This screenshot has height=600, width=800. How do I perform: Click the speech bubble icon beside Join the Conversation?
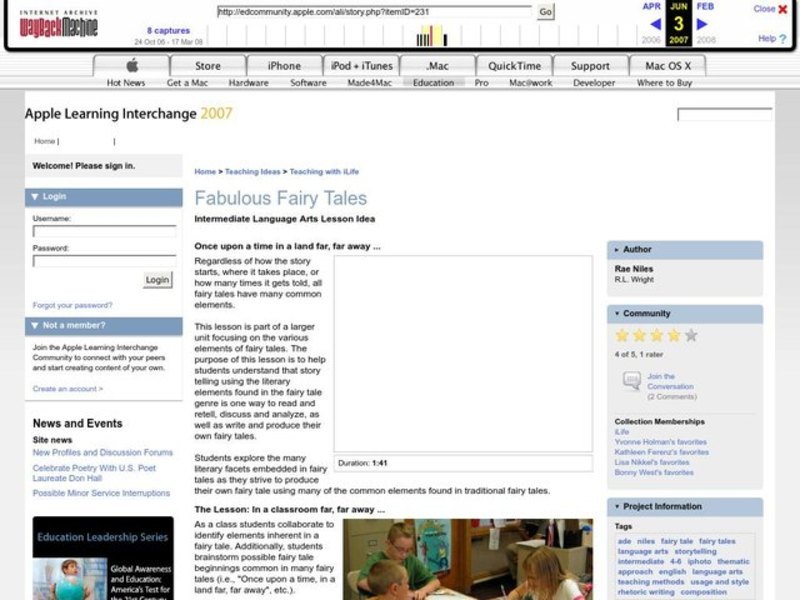point(631,380)
